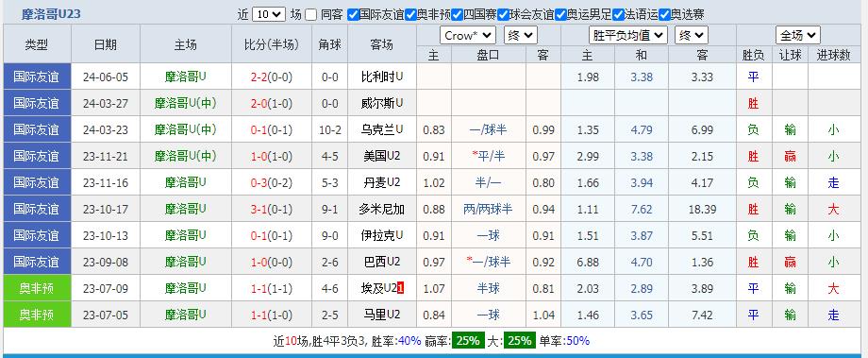Click the green 25% badge after 赢率
868x358 pixels.
(468, 341)
